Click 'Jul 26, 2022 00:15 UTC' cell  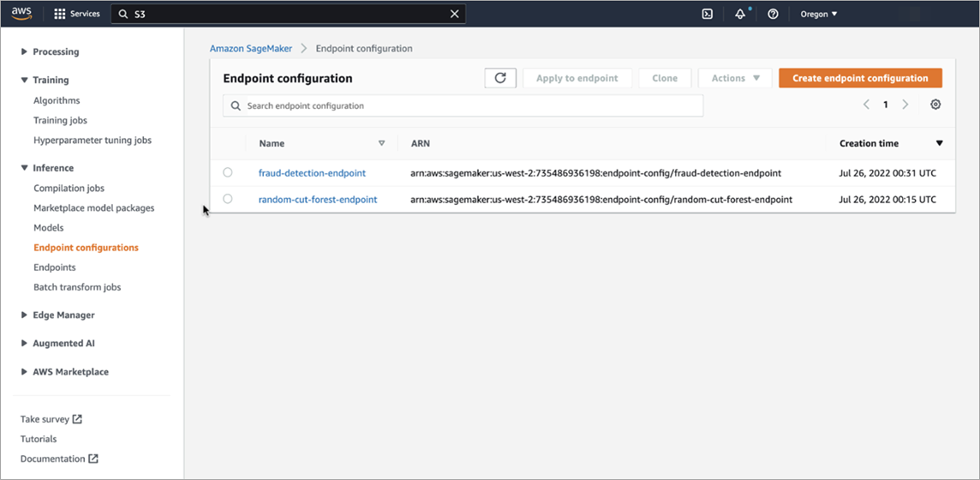(x=887, y=200)
